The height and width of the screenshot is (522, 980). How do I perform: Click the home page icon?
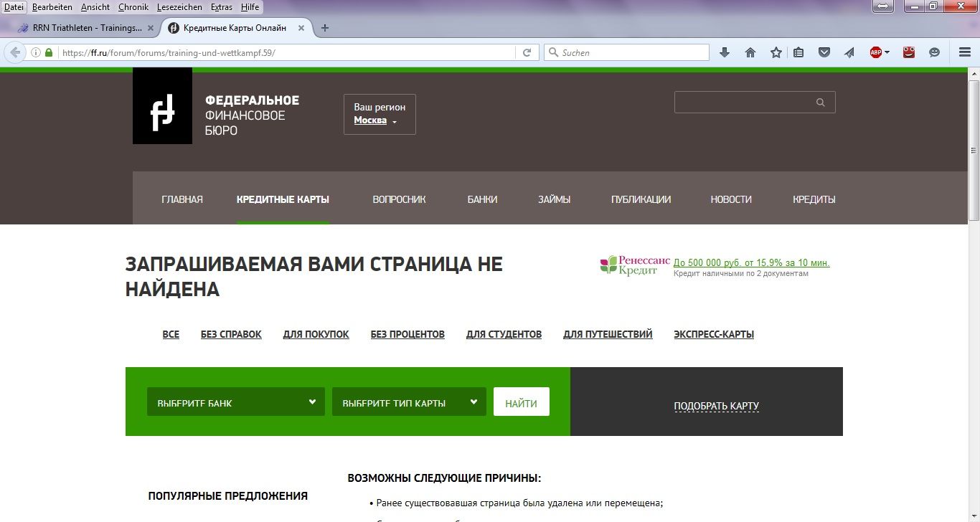[x=750, y=52]
